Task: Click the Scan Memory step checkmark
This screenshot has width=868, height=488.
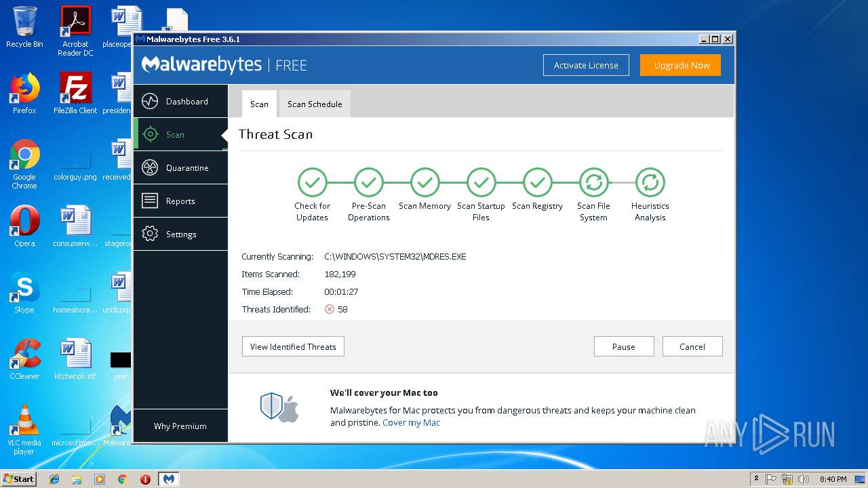Action: tap(425, 182)
